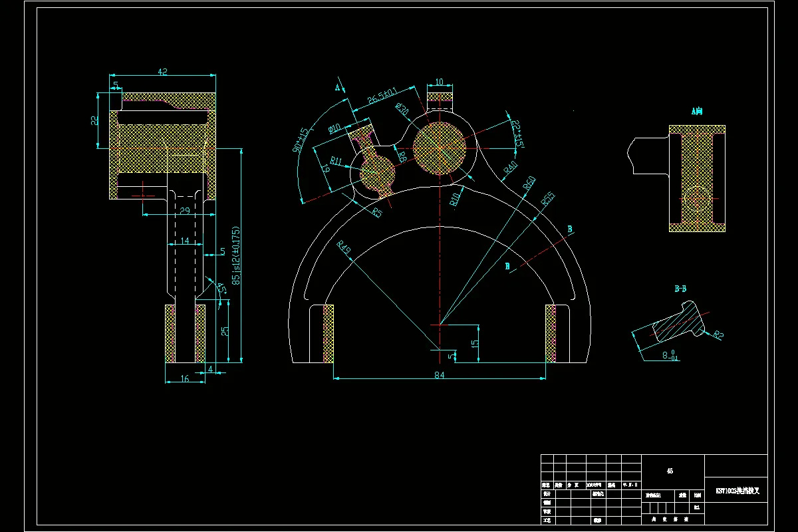Viewport: 798px width, 532px height.
Task: Click the '25' vertical dimension text
Action: 225,331
